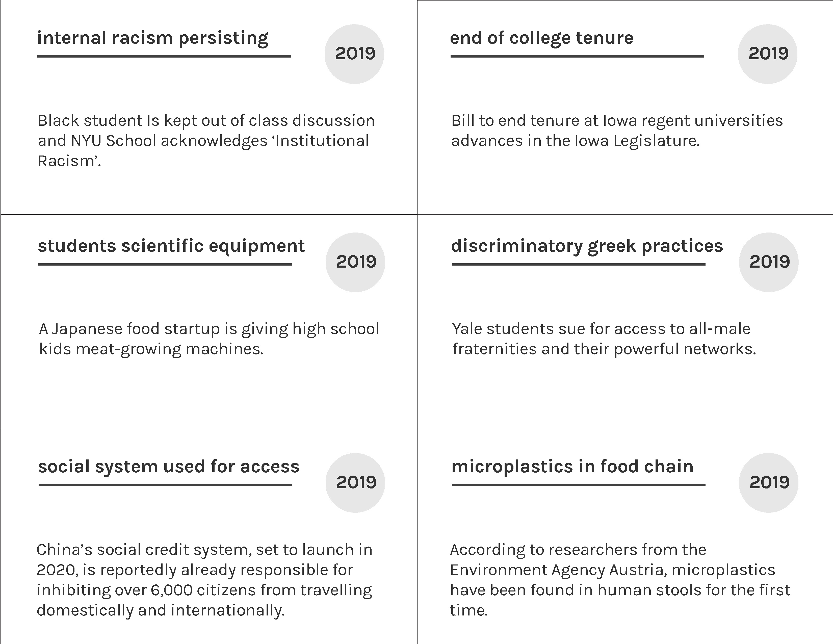Click the underline beneath 'microplastics in food chain'
This screenshot has width=833, height=644.
579,485
